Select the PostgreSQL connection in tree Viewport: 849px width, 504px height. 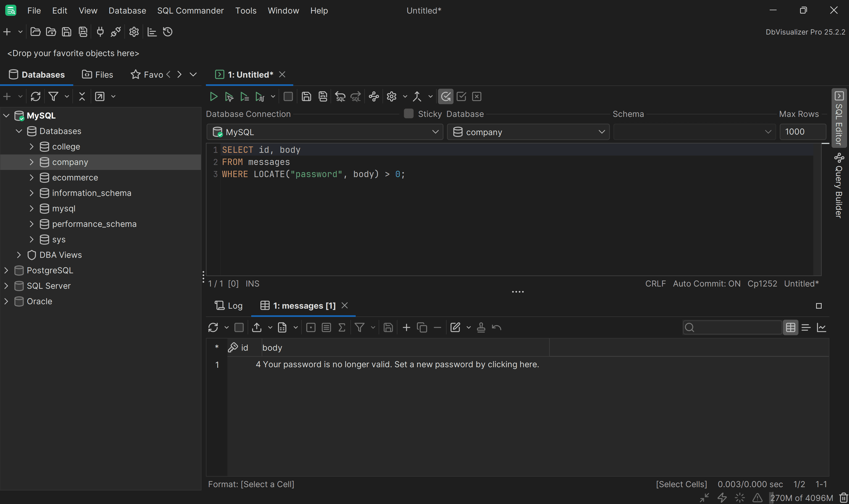(x=50, y=270)
